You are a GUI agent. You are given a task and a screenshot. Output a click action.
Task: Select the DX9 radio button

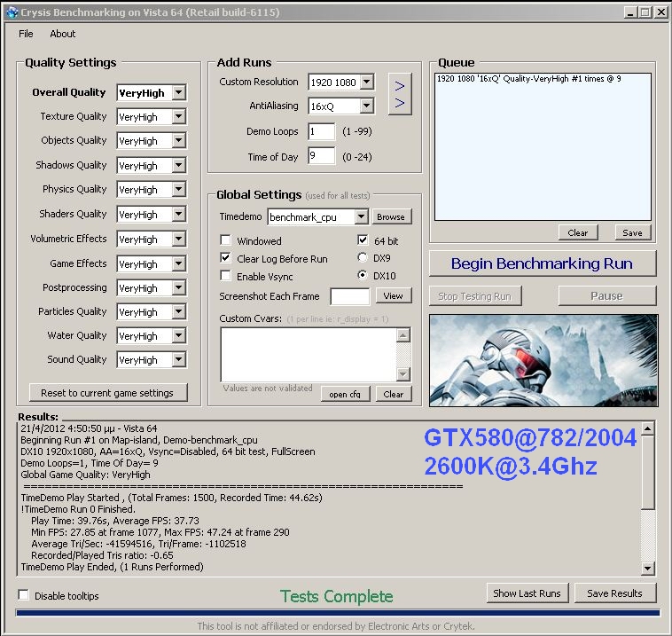[x=363, y=257]
